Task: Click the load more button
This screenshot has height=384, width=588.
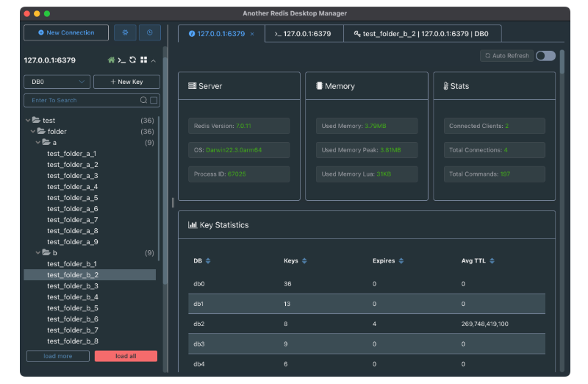Action: (58, 356)
